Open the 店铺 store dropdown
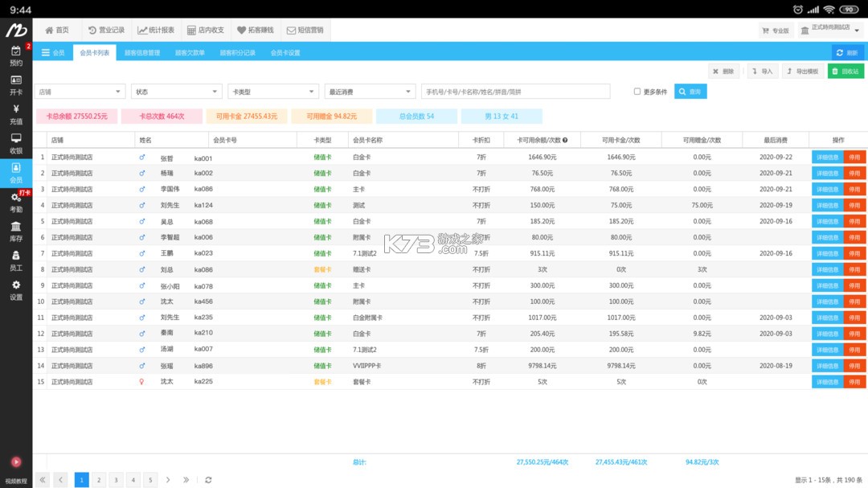Image resolution: width=868 pixels, height=488 pixels. [x=80, y=92]
